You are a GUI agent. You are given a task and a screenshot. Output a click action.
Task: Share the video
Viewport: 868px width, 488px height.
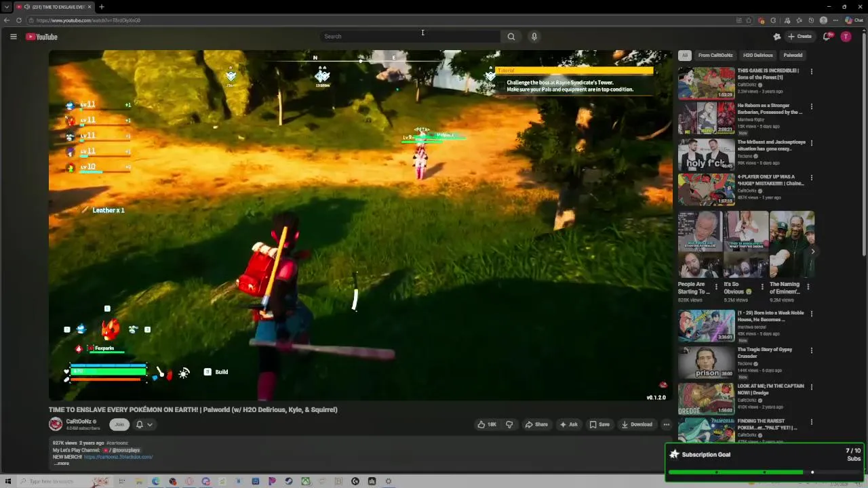(x=536, y=424)
